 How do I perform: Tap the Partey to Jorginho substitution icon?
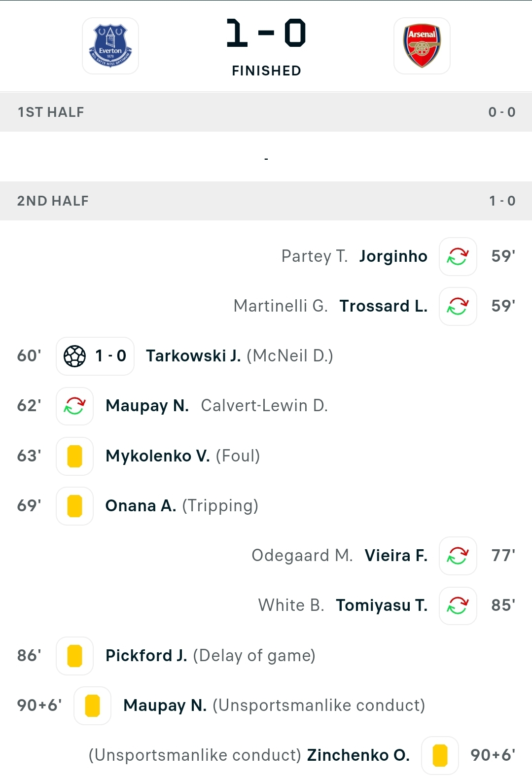pos(458,256)
